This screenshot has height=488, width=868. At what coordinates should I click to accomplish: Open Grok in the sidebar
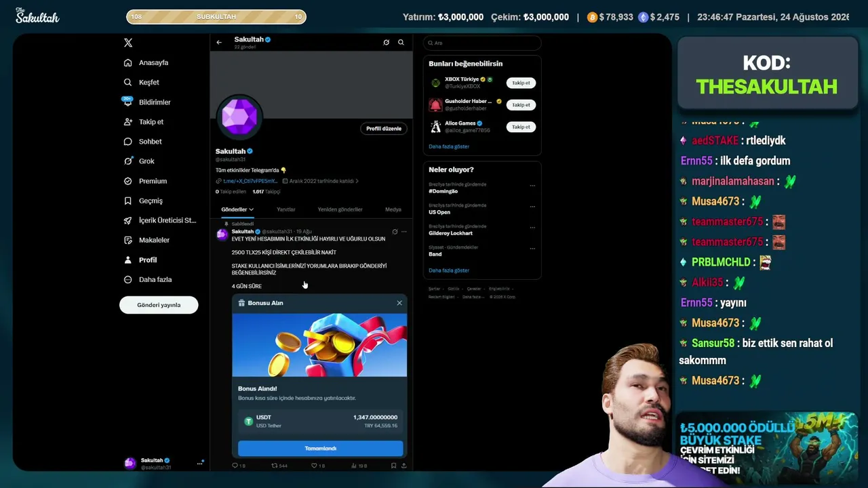click(139, 161)
